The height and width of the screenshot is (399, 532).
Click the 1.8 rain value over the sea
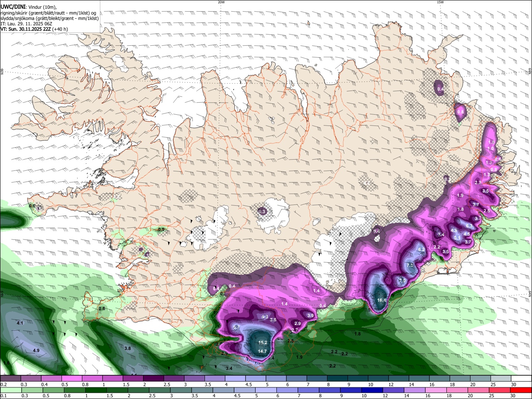357,334
